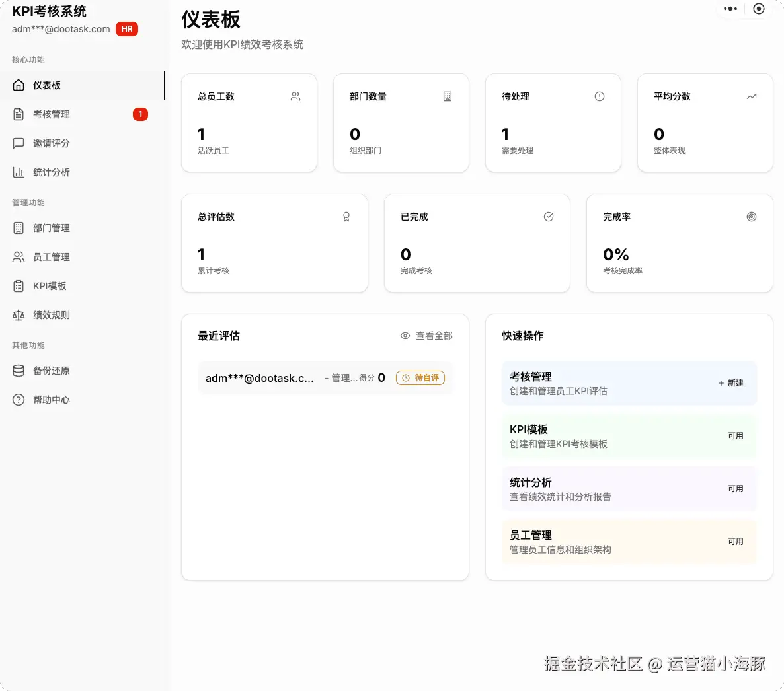This screenshot has height=691, width=784.
Task: Open 考核管理 in the sidebar
Action: coord(82,114)
